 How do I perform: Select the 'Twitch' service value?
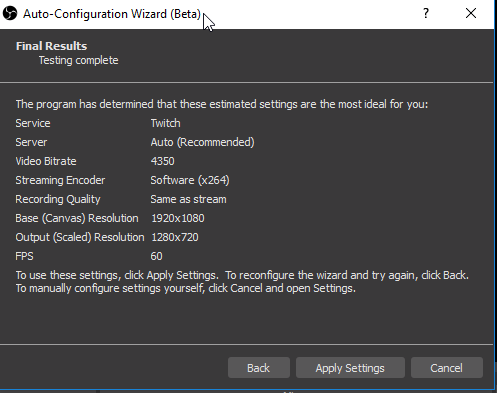(x=165, y=123)
